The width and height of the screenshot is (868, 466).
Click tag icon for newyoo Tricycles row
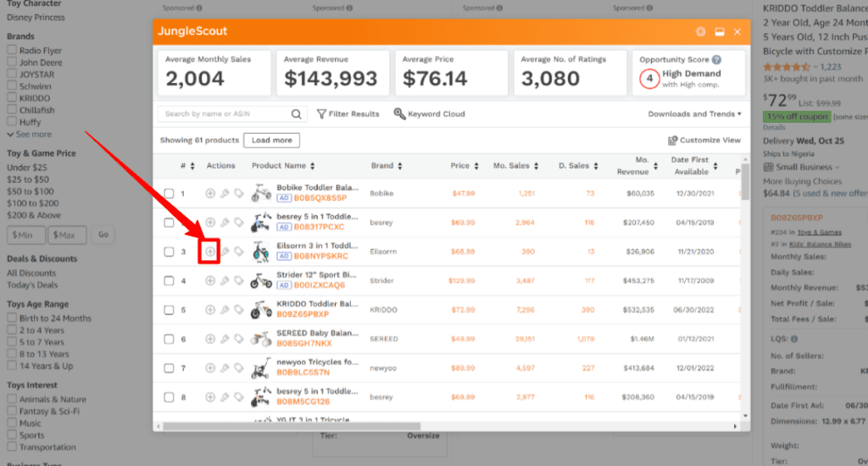point(238,368)
